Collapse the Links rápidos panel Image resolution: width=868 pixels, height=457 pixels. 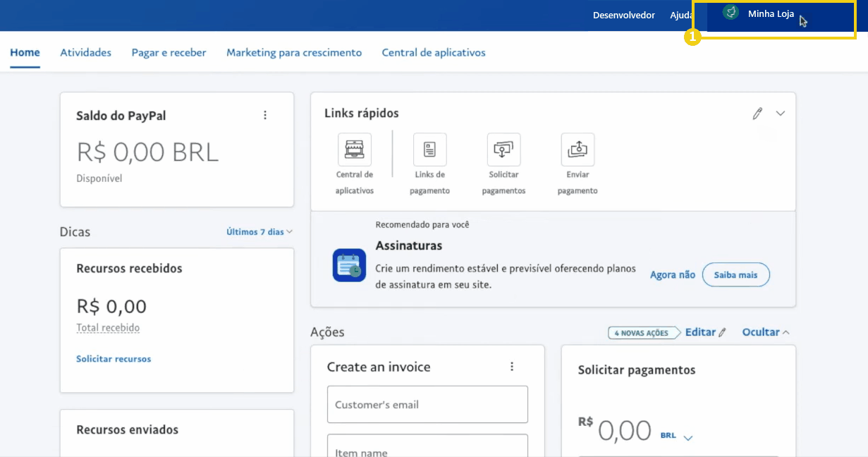pos(780,114)
